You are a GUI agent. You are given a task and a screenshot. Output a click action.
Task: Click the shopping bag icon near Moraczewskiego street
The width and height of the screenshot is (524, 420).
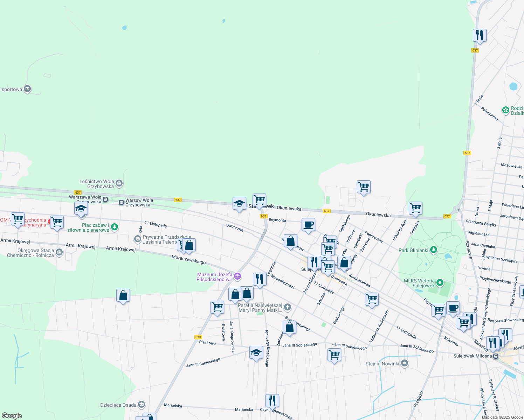pos(189,245)
